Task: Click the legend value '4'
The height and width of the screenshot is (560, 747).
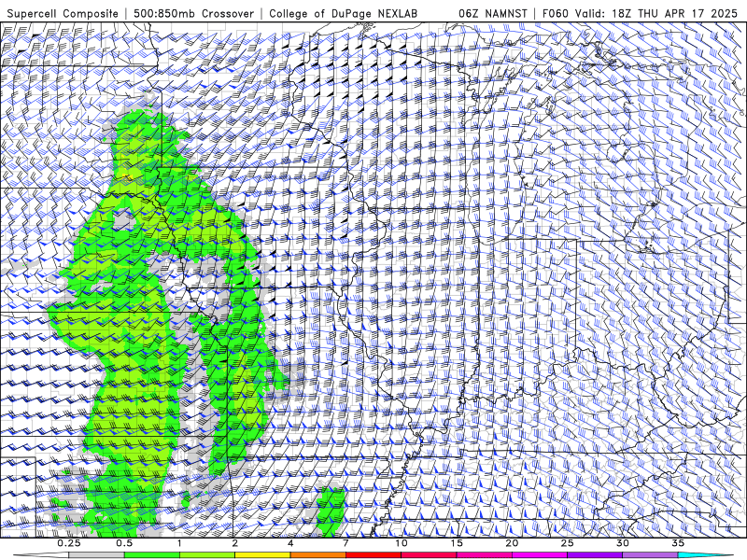Action: point(290,543)
